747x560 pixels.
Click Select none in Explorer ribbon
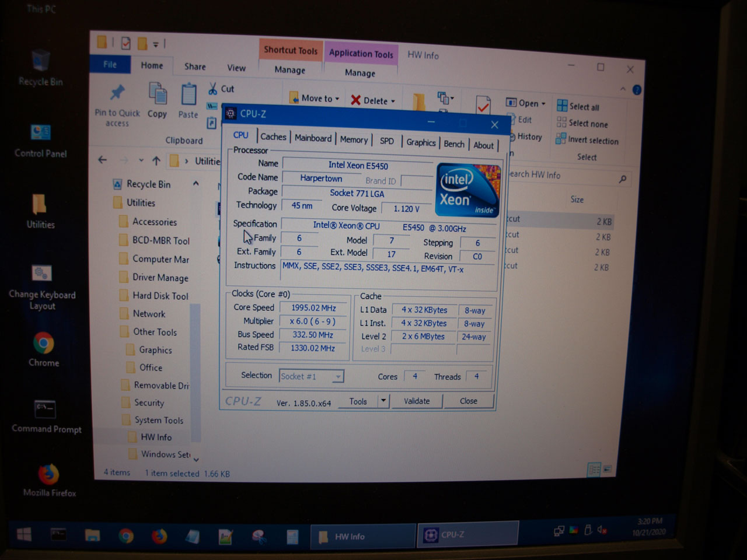(582, 123)
